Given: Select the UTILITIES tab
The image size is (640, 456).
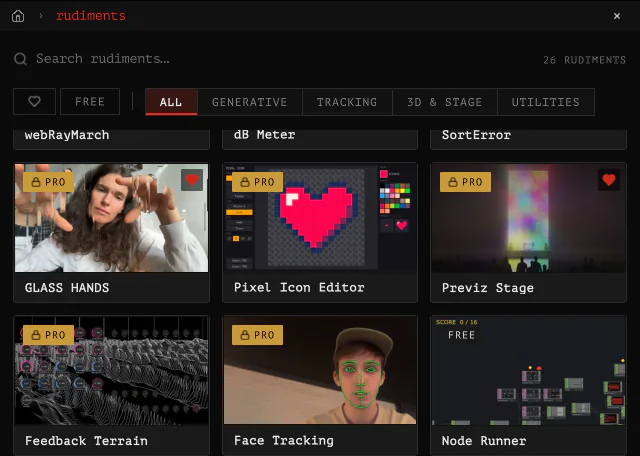Looking at the screenshot, I should coord(546,102).
